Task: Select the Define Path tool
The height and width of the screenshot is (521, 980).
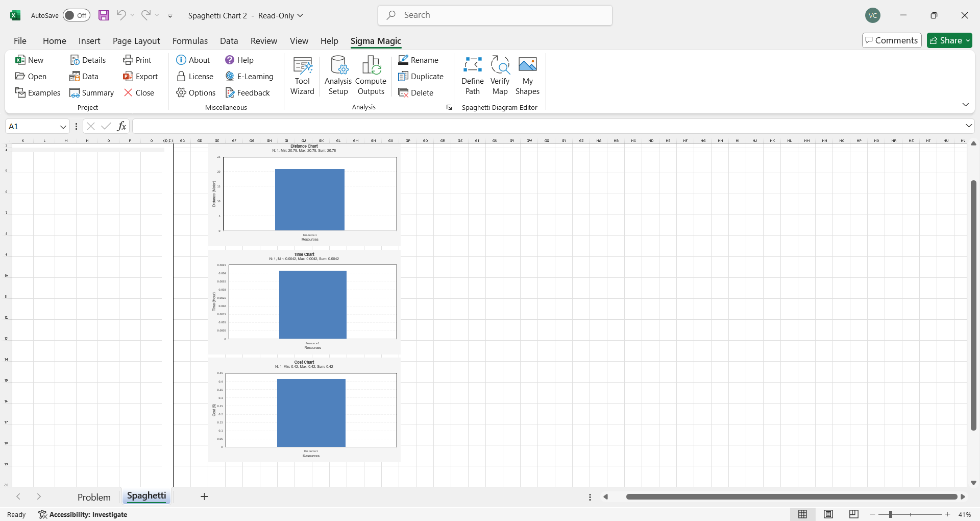Action: coord(472,76)
